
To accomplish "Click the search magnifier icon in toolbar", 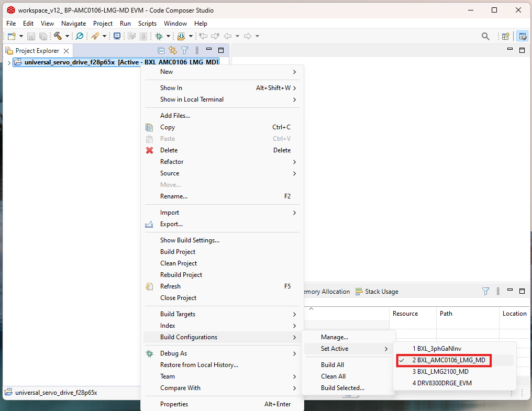I will point(485,36).
